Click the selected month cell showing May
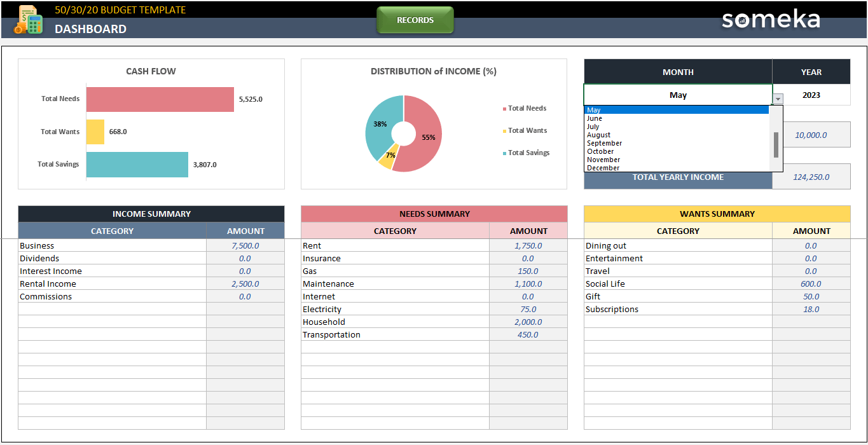The height and width of the screenshot is (445, 868). point(678,95)
